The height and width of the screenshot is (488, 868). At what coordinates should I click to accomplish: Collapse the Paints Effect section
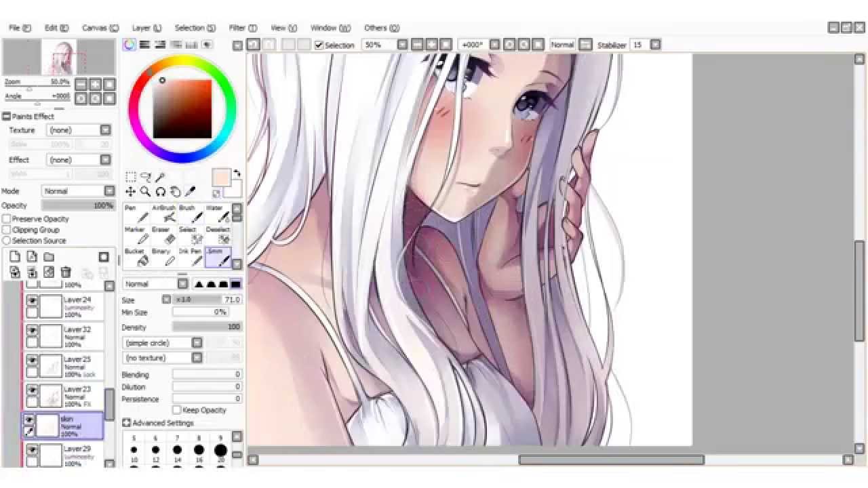[x=6, y=117]
